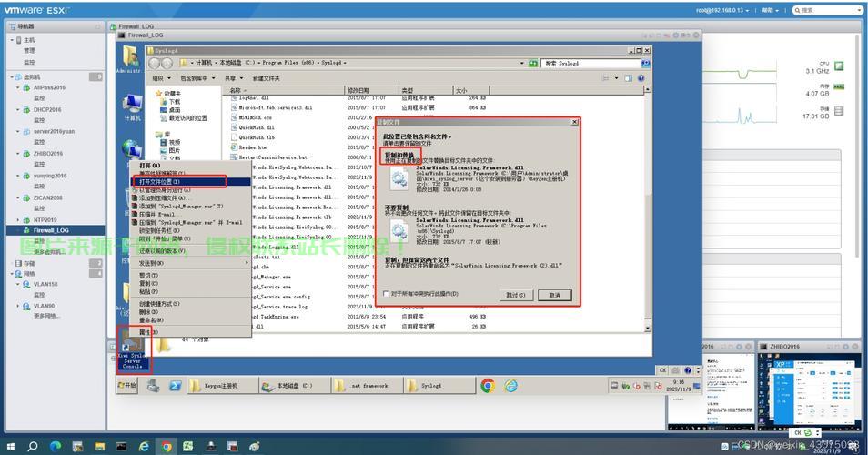The height and width of the screenshot is (455, 868).
Task: Open the ZHIBO2016 console thumbnail
Action: tap(808, 389)
